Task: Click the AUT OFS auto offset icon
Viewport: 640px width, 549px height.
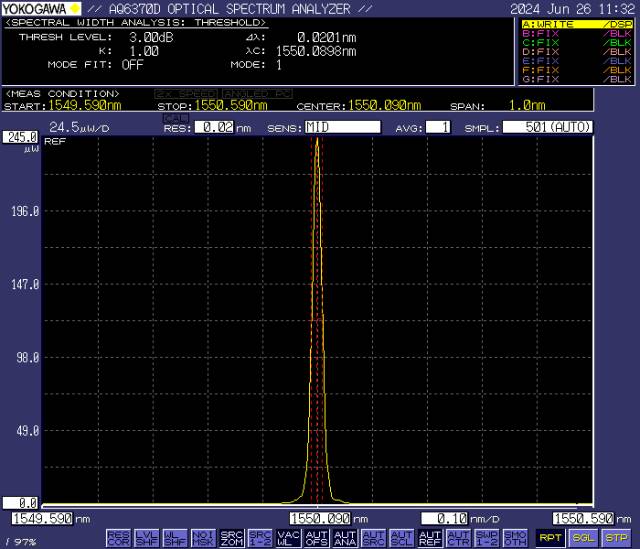Action: click(x=317, y=538)
